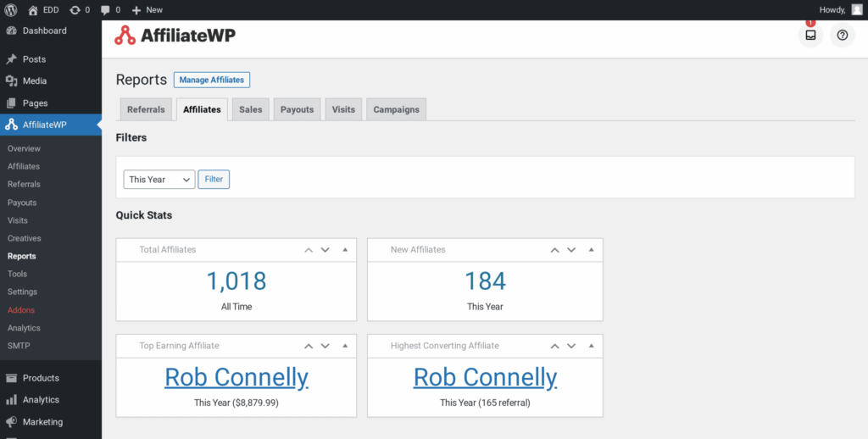Collapse Top Earning Affiliate panel

pyautogui.click(x=346, y=346)
